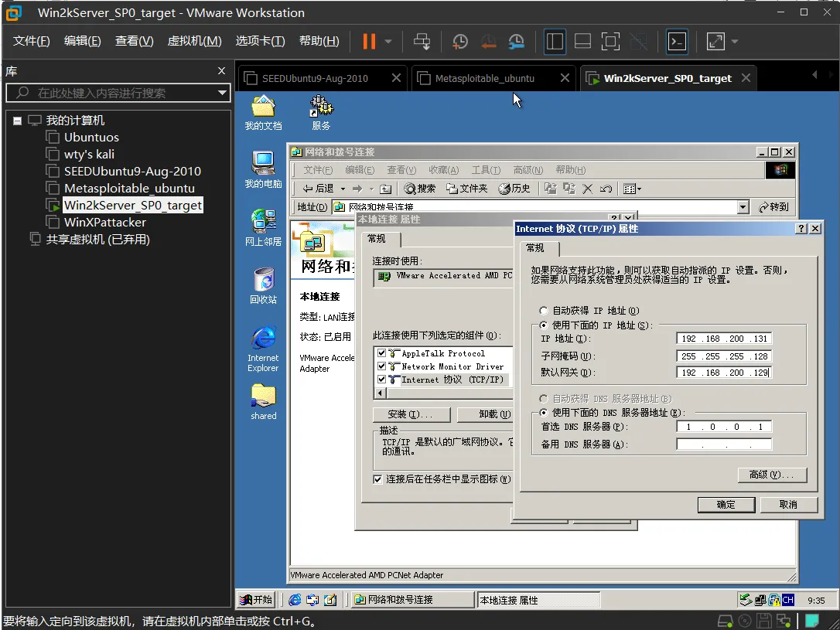
Task: Open the 服务 desktop shortcut
Action: point(321,113)
